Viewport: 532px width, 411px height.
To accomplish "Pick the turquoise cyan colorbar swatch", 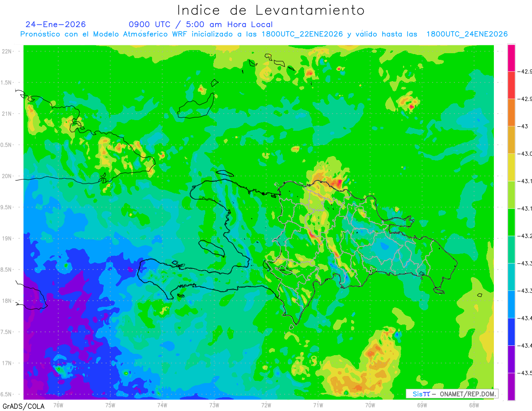I will tap(511, 277).
